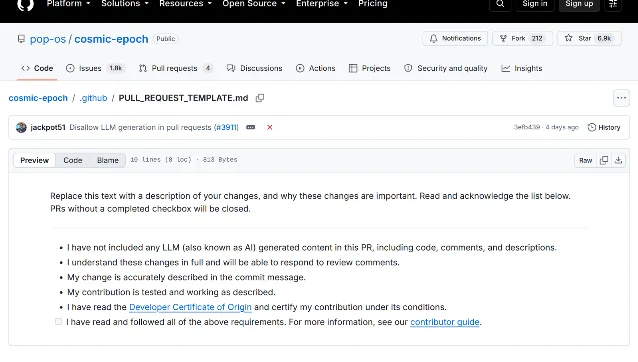Viewport: 638px width, 362px height.
Task: Open the commit hash beside 4 days ago
Action: [527, 127]
